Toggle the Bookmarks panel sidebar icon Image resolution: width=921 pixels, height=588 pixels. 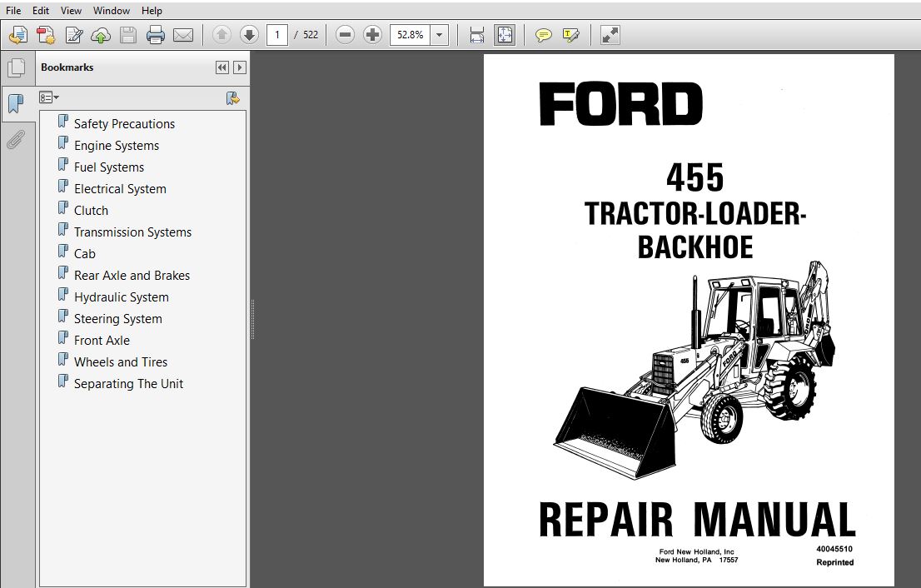click(x=17, y=104)
